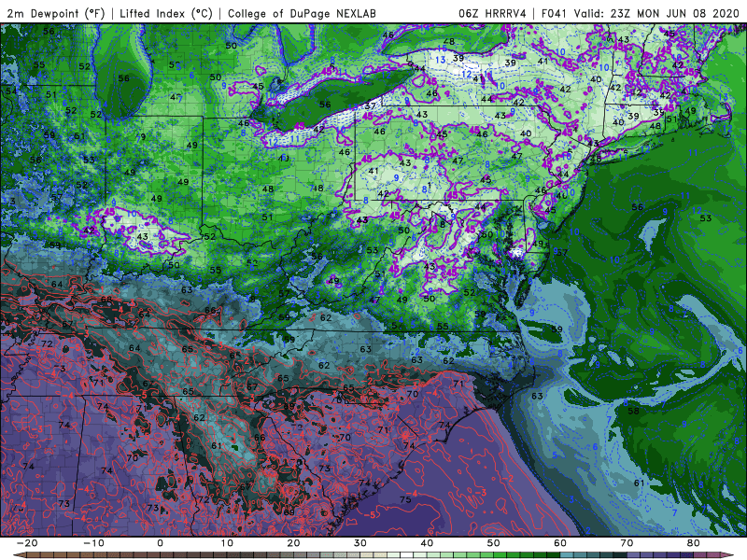Click the 'F041' forecast hour label
The height and width of the screenshot is (560, 747).
click(x=554, y=13)
